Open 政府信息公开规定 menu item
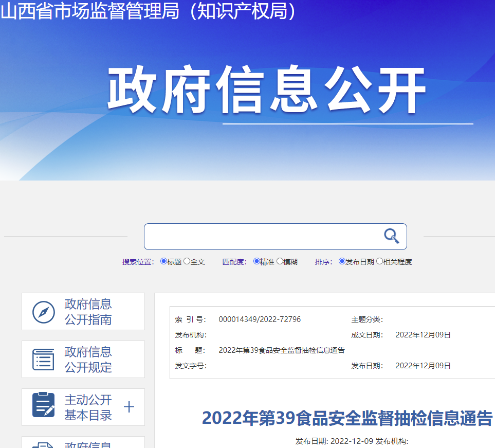The height and width of the screenshot is (448, 495). (x=83, y=359)
